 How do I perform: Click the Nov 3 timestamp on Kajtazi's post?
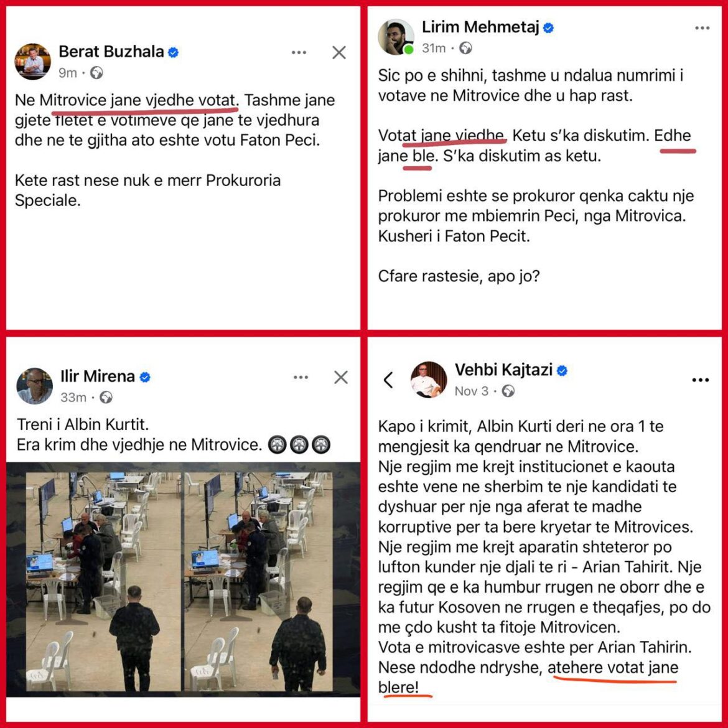(472, 391)
